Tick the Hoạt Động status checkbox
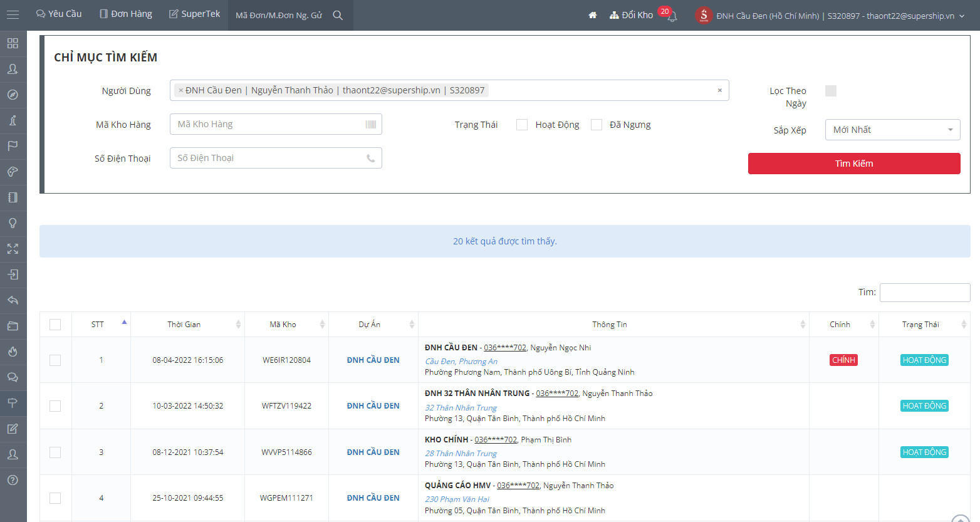Screen dimensions: 980x522 click(522, 125)
